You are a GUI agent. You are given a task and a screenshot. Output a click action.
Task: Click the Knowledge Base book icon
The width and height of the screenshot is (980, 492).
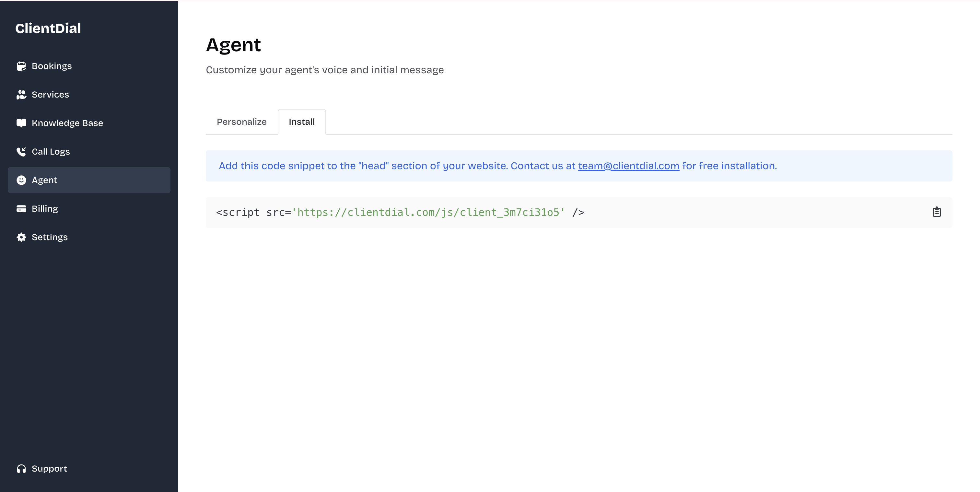pos(21,123)
